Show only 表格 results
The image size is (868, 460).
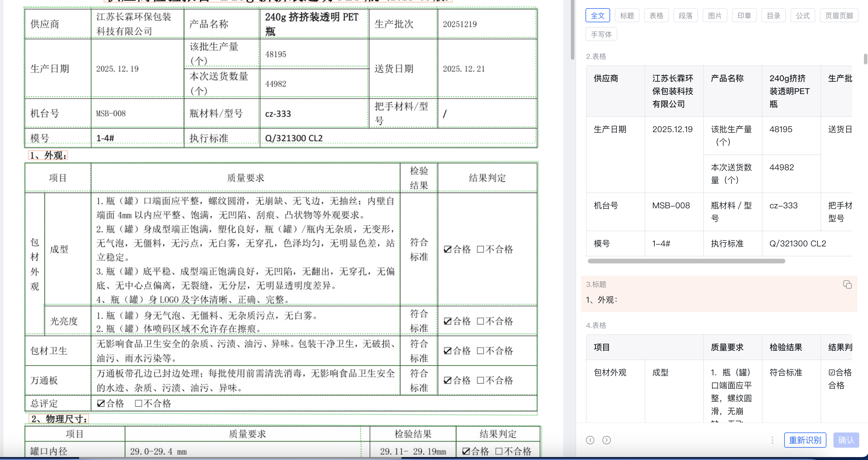[x=656, y=16]
